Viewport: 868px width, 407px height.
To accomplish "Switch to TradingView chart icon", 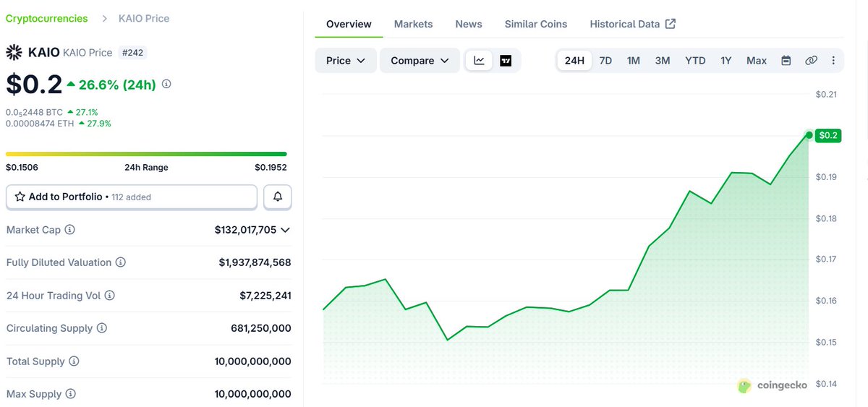I will 506,61.
